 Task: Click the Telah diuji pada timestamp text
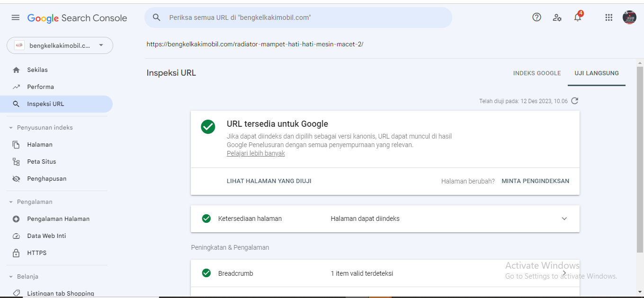pos(523,101)
